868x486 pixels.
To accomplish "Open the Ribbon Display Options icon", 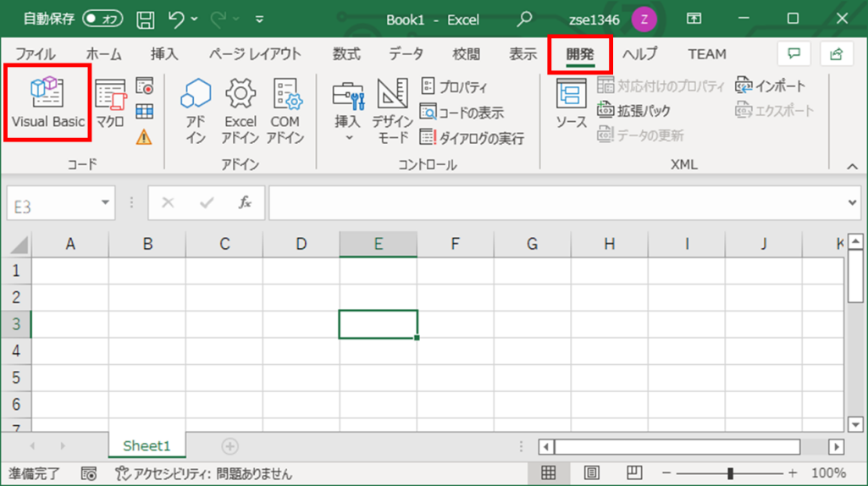I will coord(694,19).
